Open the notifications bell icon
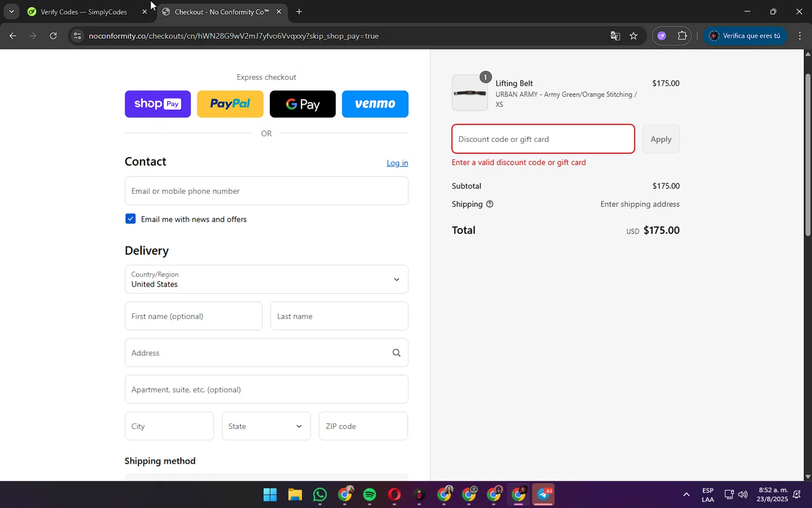This screenshot has width=812, height=508. (x=797, y=494)
